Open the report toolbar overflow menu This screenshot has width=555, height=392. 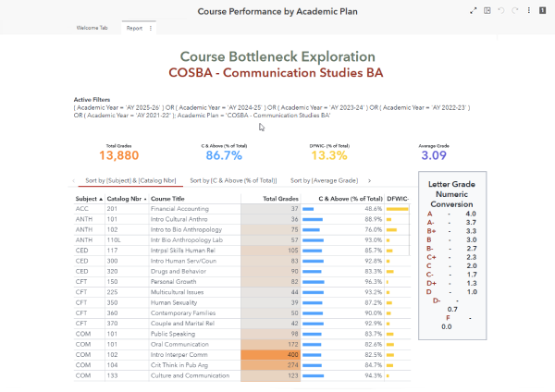[x=529, y=10]
